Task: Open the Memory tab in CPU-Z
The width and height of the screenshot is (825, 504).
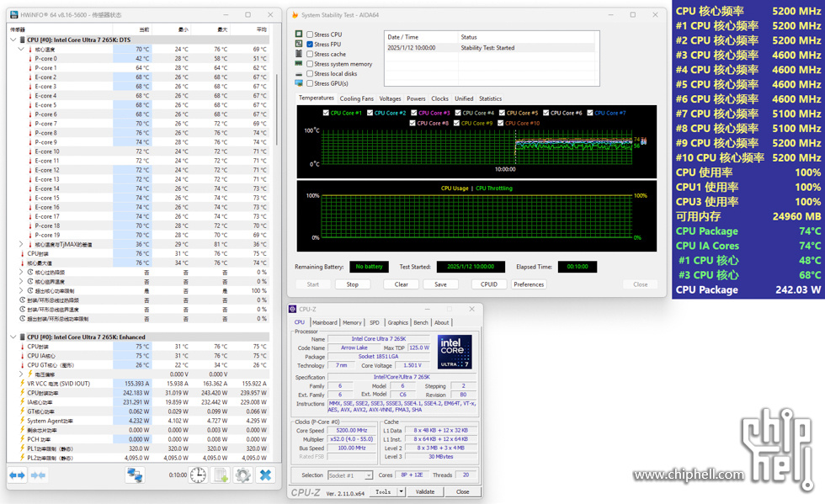Action: coord(352,322)
